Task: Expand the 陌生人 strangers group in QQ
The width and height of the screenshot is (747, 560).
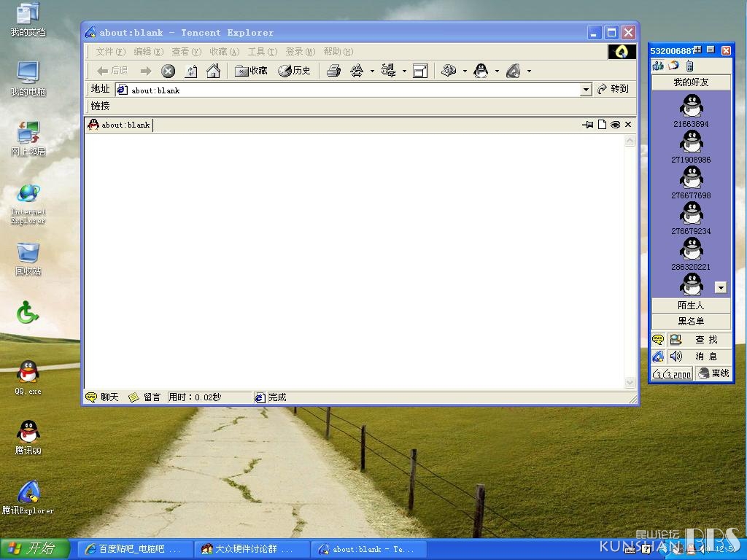Action: coord(691,306)
